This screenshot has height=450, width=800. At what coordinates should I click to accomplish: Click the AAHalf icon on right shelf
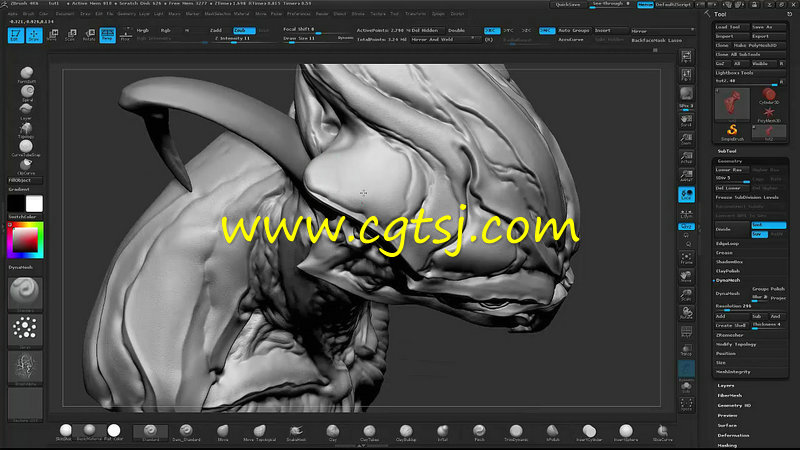point(686,176)
